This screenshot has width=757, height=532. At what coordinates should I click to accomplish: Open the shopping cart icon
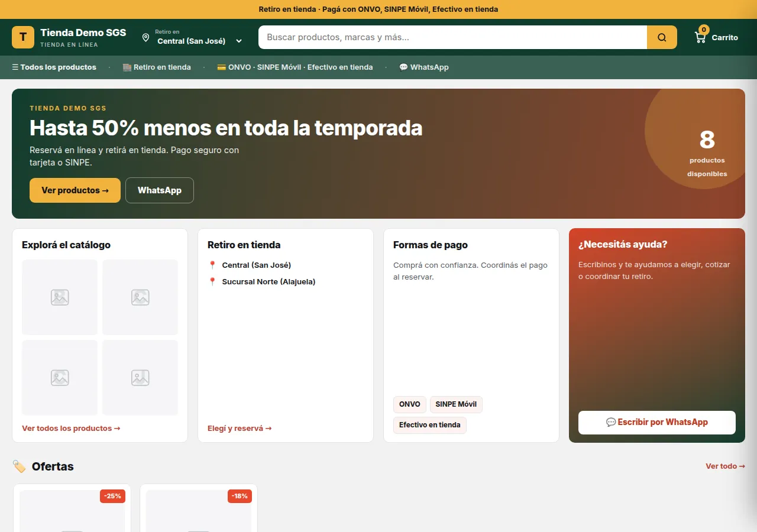tap(700, 37)
